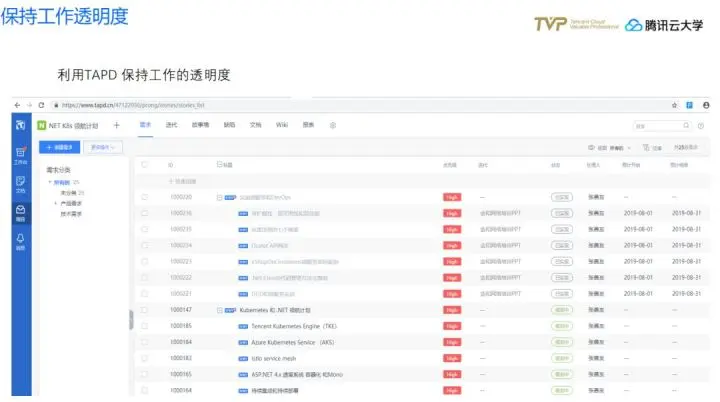This screenshot has height=402, width=720.
Task: Open the 更多操作 dropdown button
Action: pos(103,147)
